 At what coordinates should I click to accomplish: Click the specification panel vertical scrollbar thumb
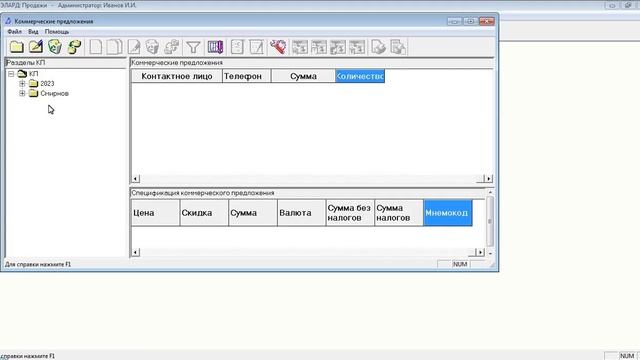[490, 221]
